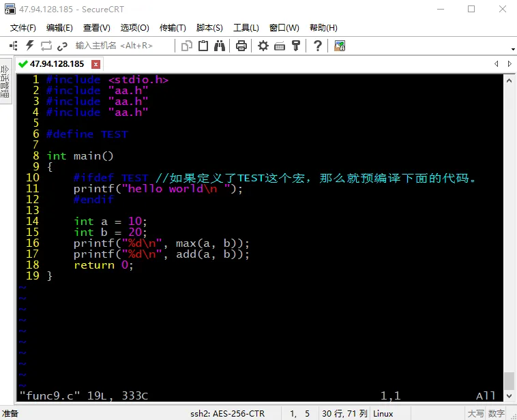The height and width of the screenshot is (420, 517).
Task: Click the terminal scrollbar up arrow
Action: click(x=509, y=79)
